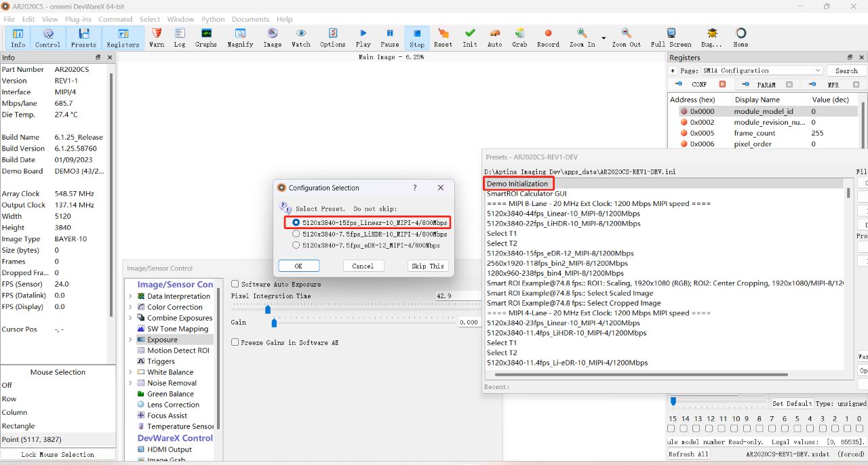Toggle the bit 8 checkbox in Registers
The image size is (868, 465).
tap(759, 429)
